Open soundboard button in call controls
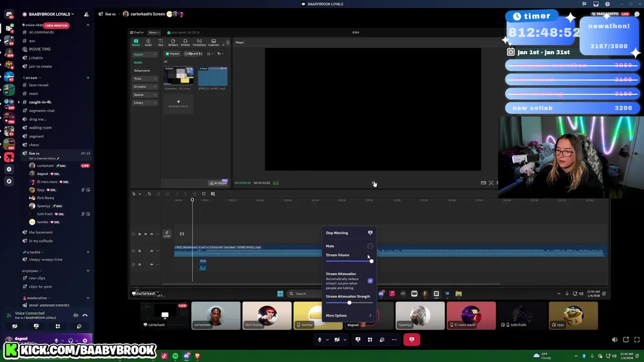The image size is (644, 362). coord(382,339)
